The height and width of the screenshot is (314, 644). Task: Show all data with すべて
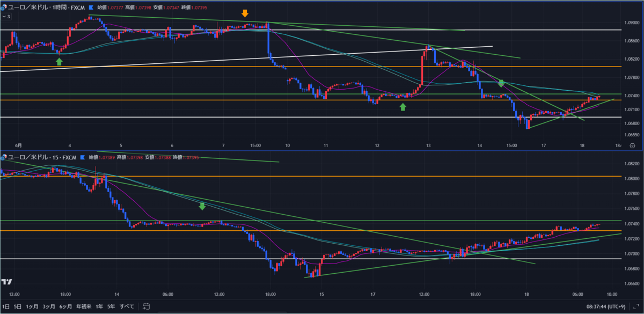pyautogui.click(x=127, y=306)
